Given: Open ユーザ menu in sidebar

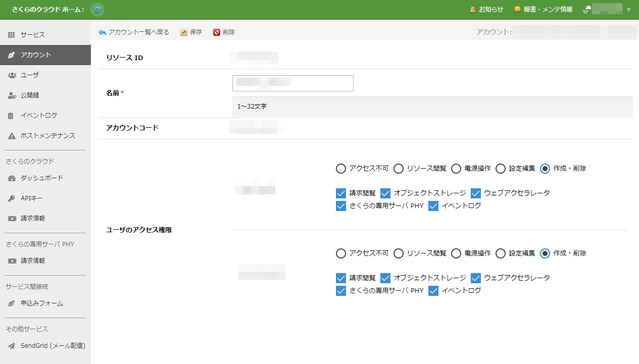Looking at the screenshot, I should pyautogui.click(x=30, y=75).
